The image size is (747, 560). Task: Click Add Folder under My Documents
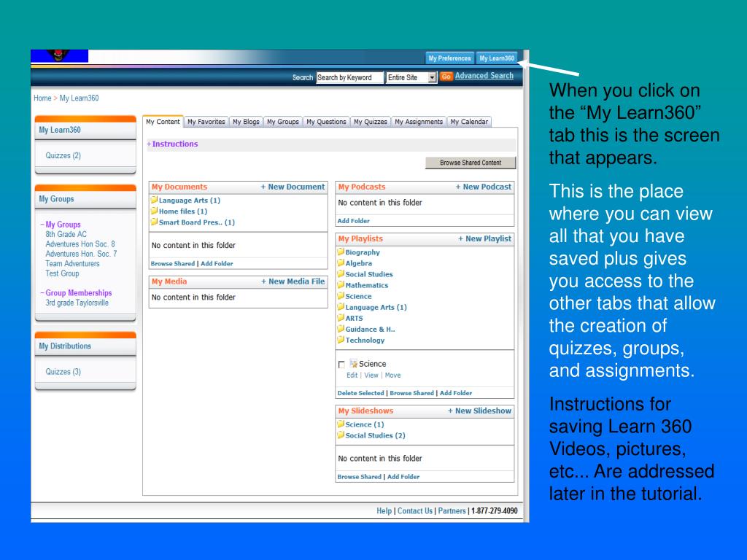[x=217, y=263]
